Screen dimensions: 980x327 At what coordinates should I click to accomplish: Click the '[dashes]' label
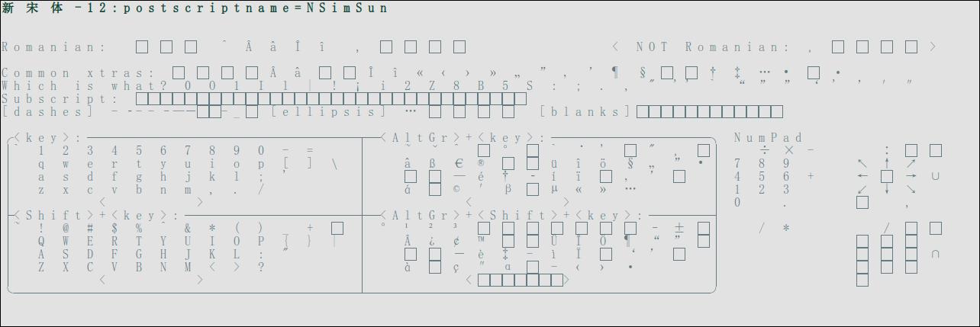[47, 112]
